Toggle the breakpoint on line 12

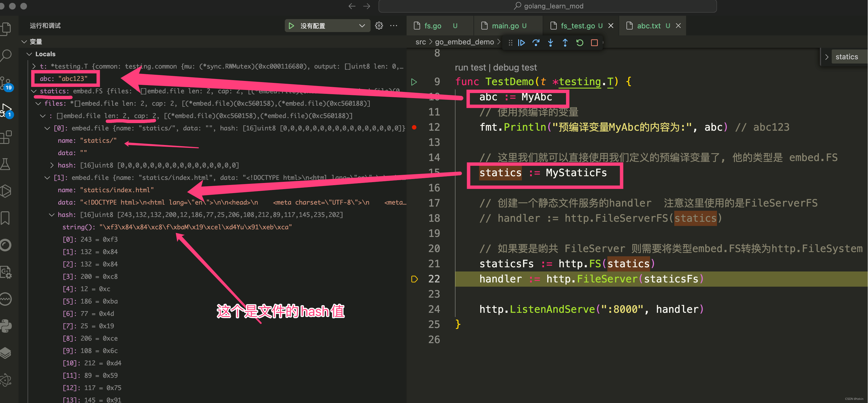tap(414, 127)
